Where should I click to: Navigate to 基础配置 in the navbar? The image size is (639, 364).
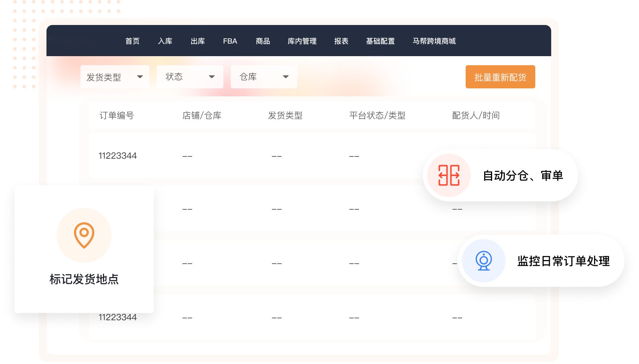click(x=380, y=41)
